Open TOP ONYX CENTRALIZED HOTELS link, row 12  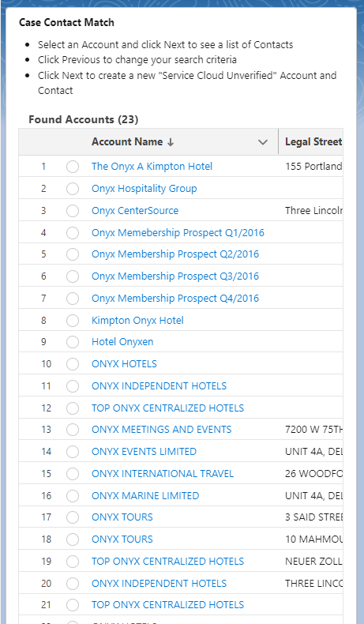pos(168,408)
